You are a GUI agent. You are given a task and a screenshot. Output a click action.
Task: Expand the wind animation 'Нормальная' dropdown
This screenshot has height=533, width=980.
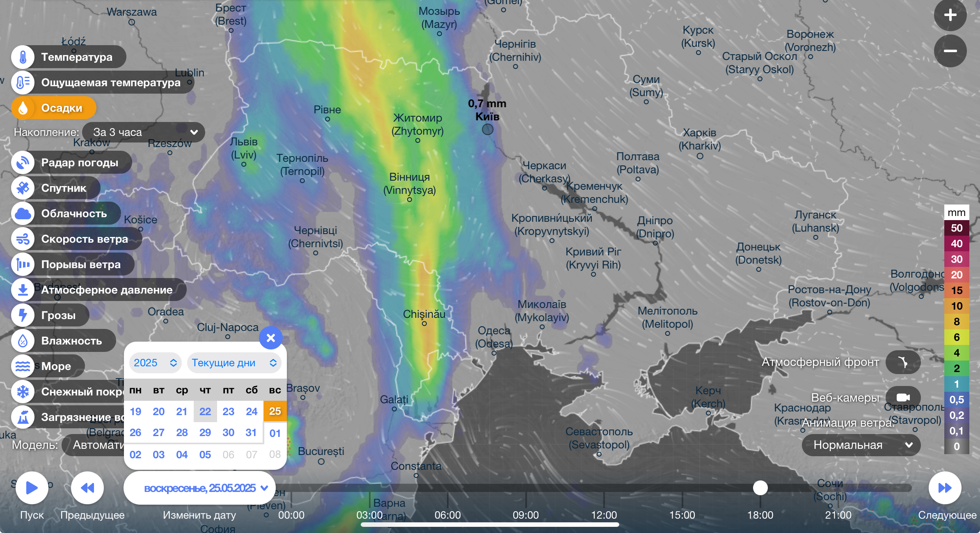coord(861,445)
